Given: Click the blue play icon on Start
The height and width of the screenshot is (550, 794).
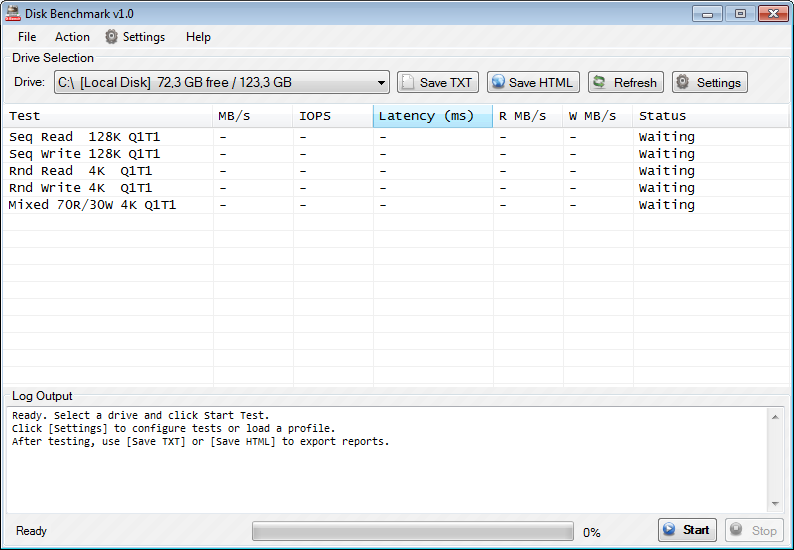Looking at the screenshot, I should pyautogui.click(x=669, y=529).
